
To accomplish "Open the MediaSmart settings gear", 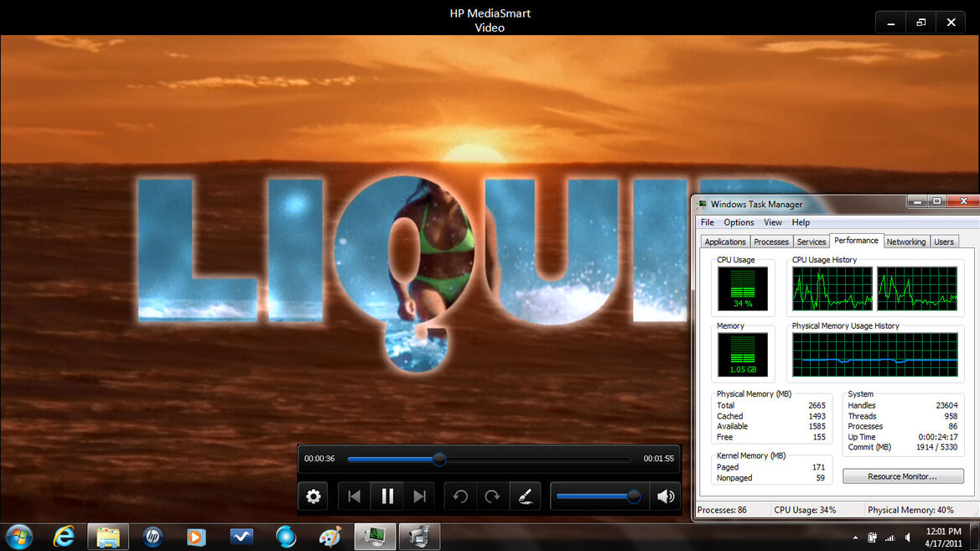I will click(x=314, y=496).
